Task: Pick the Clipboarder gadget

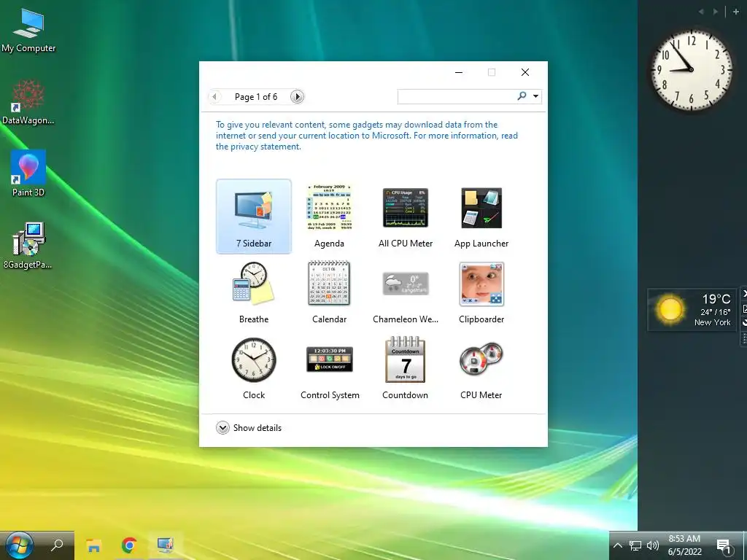Action: tap(481, 292)
